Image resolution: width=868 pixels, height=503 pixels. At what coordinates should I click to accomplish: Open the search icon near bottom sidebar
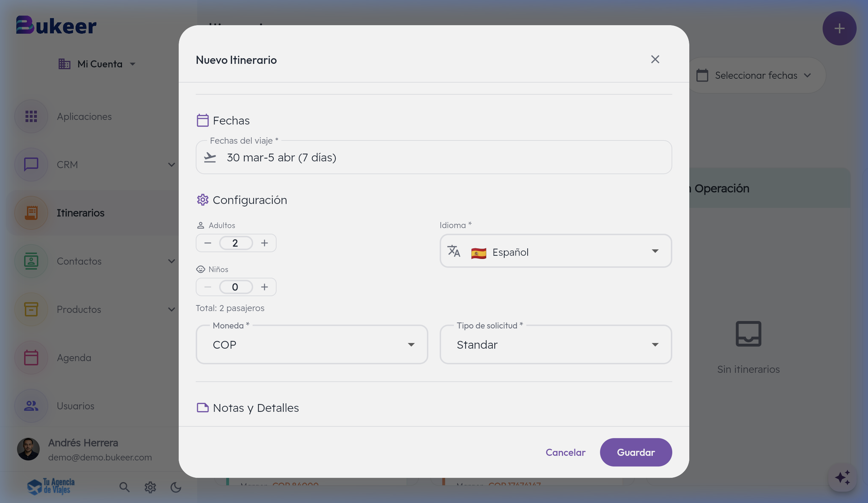124,487
